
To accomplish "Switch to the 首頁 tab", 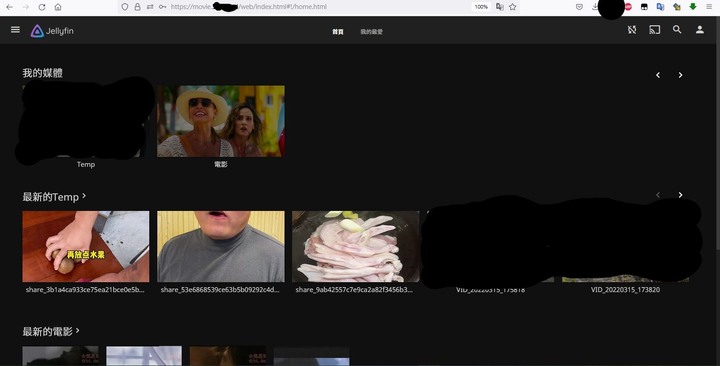I will pyautogui.click(x=338, y=32).
